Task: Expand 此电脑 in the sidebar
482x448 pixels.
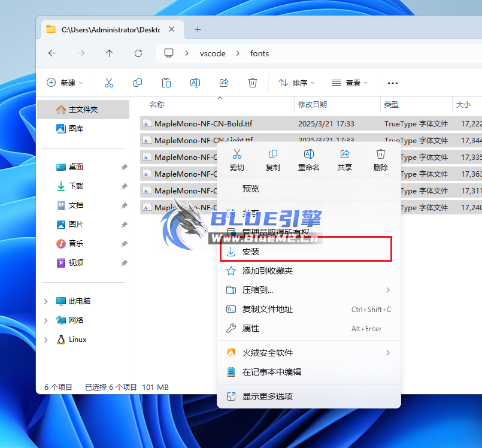Action: pyautogui.click(x=45, y=301)
